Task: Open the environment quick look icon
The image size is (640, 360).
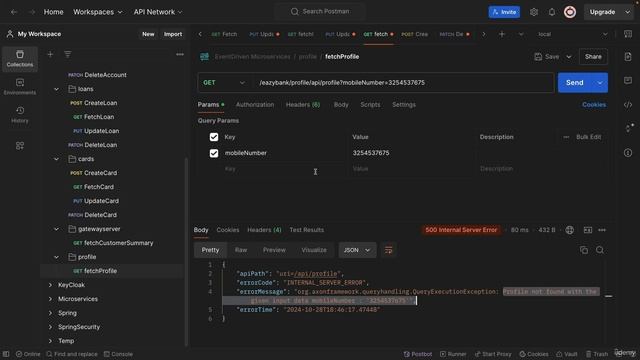Action: coord(628,34)
